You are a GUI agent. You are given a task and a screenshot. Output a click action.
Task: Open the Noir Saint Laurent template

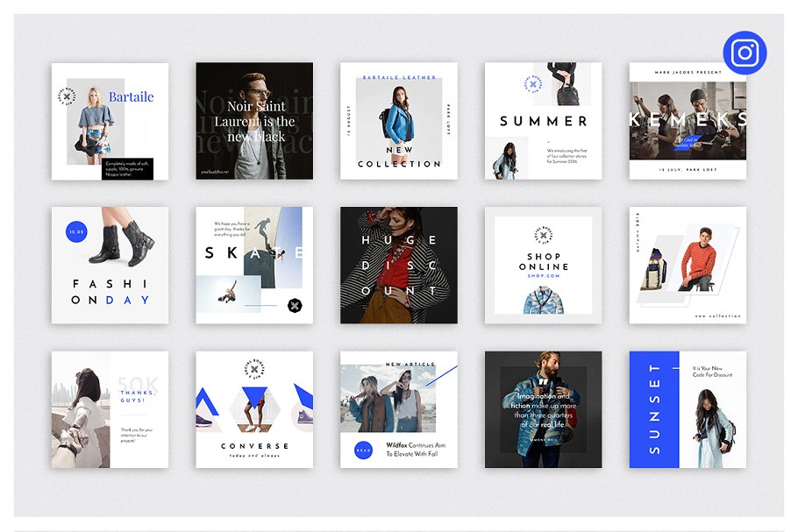[254, 121]
